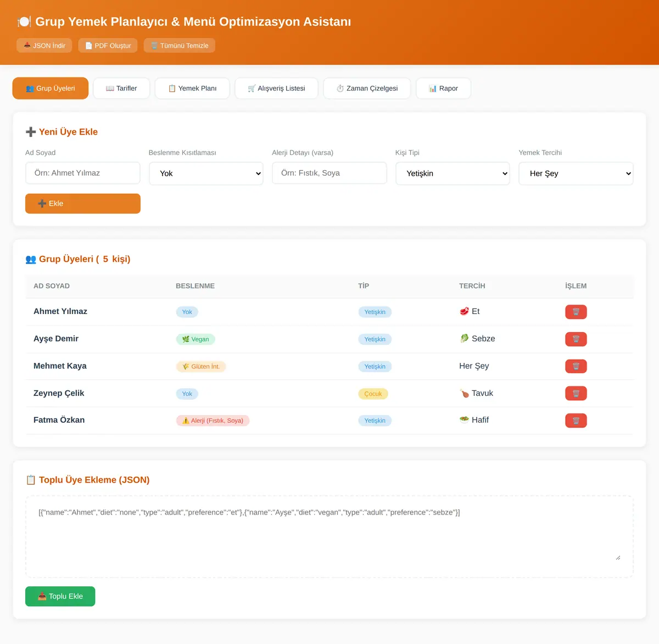Screen dimensions: 659x644
Task: Expand Yemek Tercihi dropdown
Action: click(x=576, y=173)
